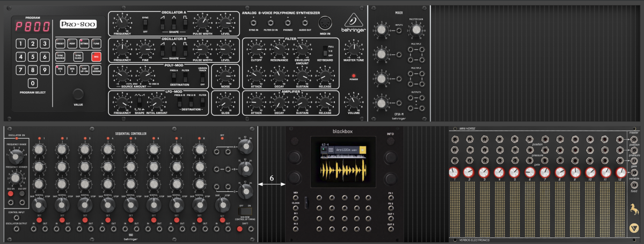Toggle LFO-Mod PW A-B destination switch
Screen dimensions: 644x244
[x=191, y=102]
